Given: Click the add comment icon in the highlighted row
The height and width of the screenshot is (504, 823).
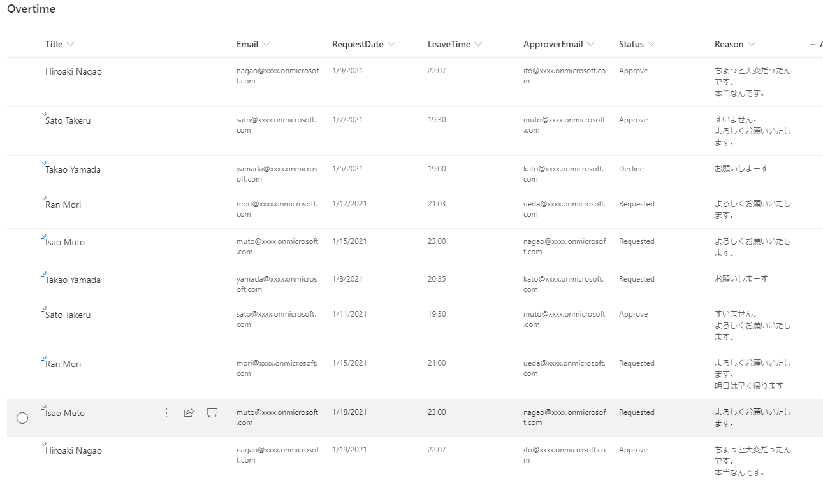Looking at the screenshot, I should (x=212, y=413).
